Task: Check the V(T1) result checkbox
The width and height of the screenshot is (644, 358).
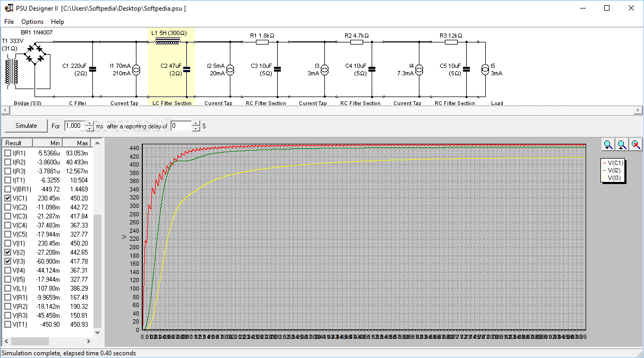Action: pyautogui.click(x=7, y=324)
